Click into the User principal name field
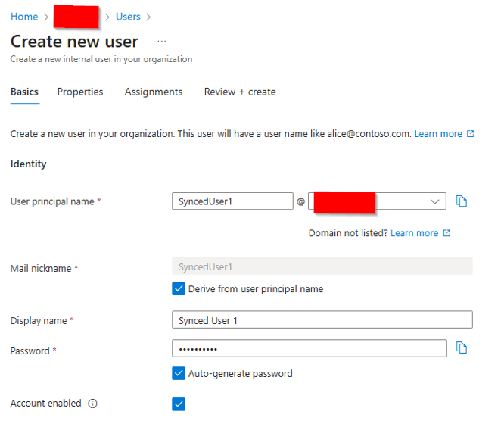 click(x=232, y=201)
